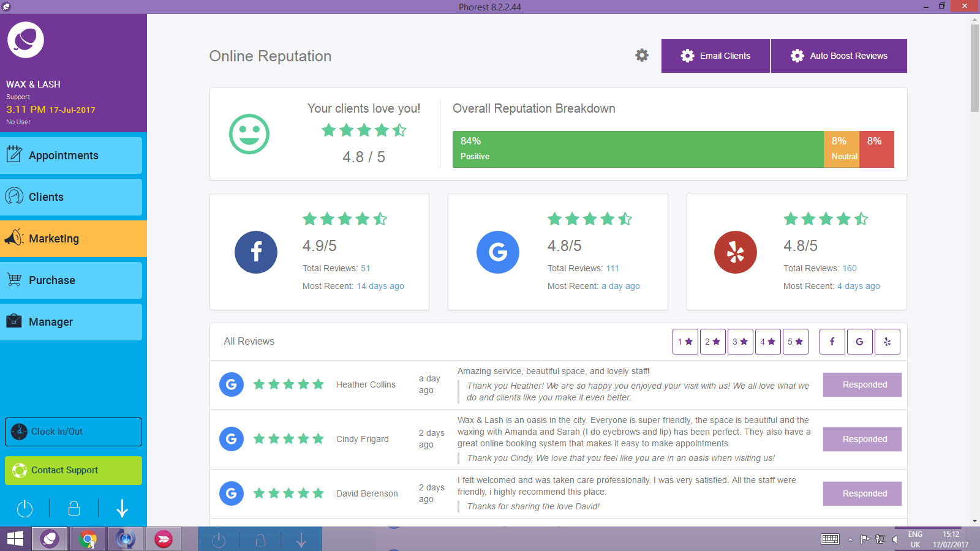Click the Google logo on the reputation card
This screenshot has width=980, height=551.
(x=498, y=252)
